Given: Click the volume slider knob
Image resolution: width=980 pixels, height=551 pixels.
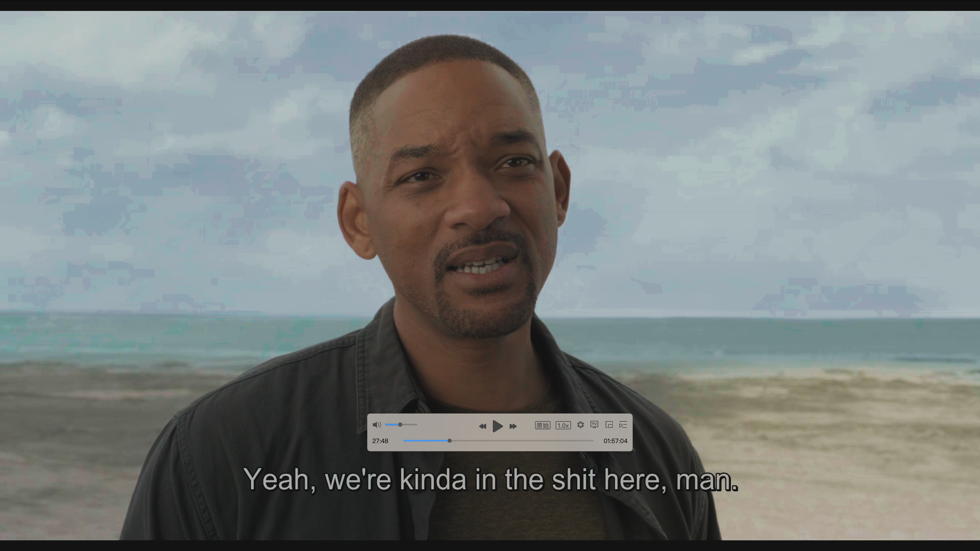Looking at the screenshot, I should click(x=400, y=424).
